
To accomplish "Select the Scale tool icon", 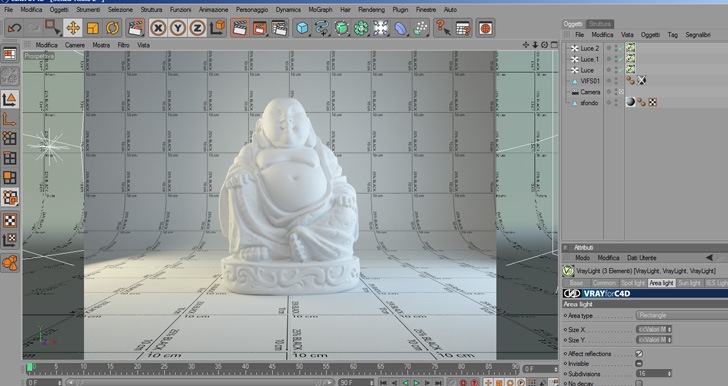I will coord(92,28).
